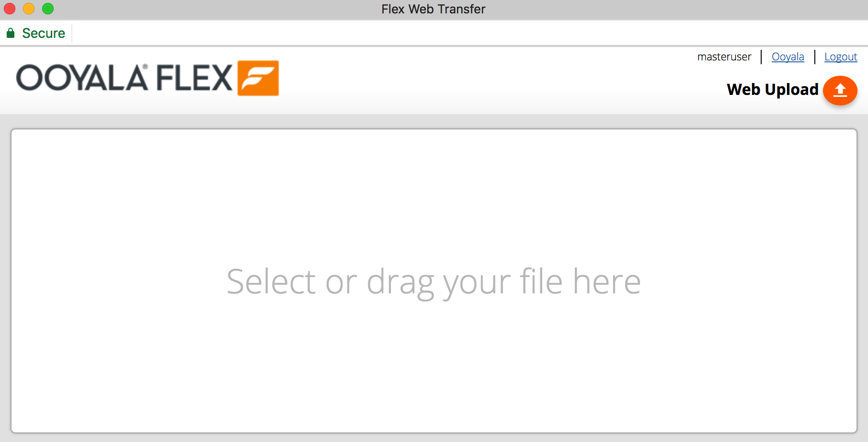Click the Secure connection label
The height and width of the screenshot is (442, 868).
[44, 33]
